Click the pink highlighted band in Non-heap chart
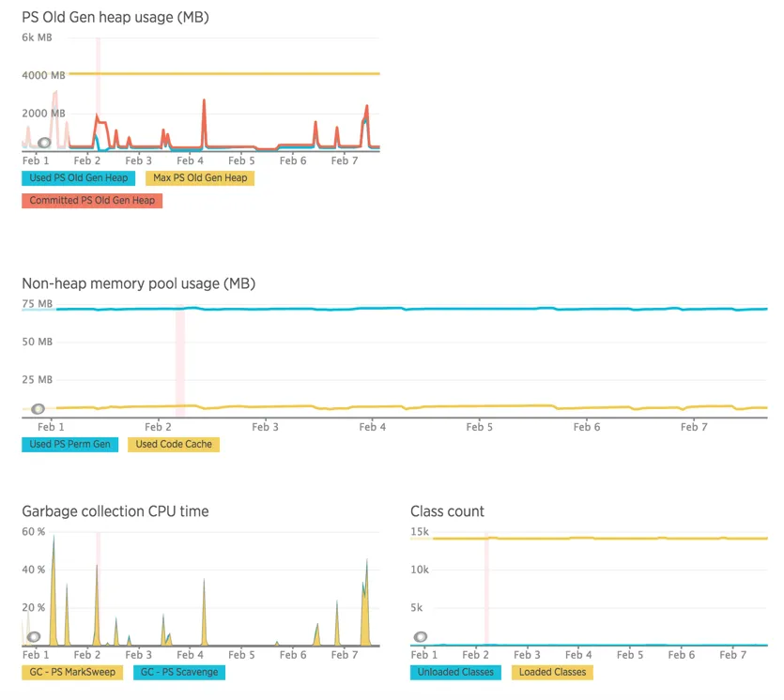Screen dimensions: 784x700 pos(180,360)
